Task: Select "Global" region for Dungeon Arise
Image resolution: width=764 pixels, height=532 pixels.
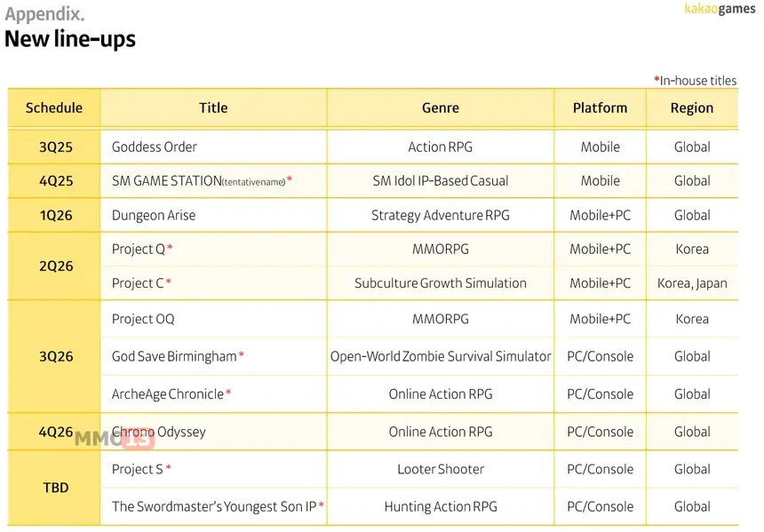Action: tap(692, 215)
